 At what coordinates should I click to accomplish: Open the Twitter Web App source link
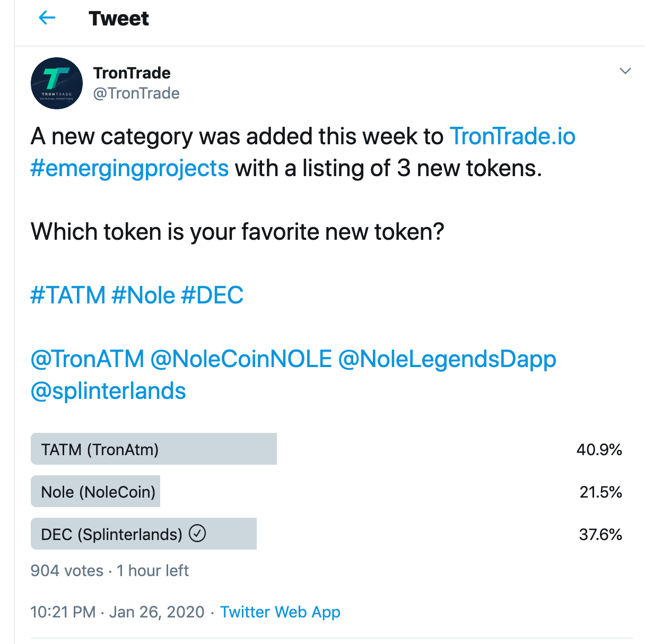pos(280,612)
